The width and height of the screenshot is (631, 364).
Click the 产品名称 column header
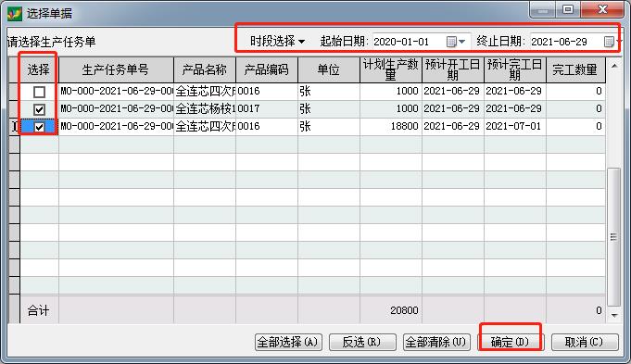[205, 69]
